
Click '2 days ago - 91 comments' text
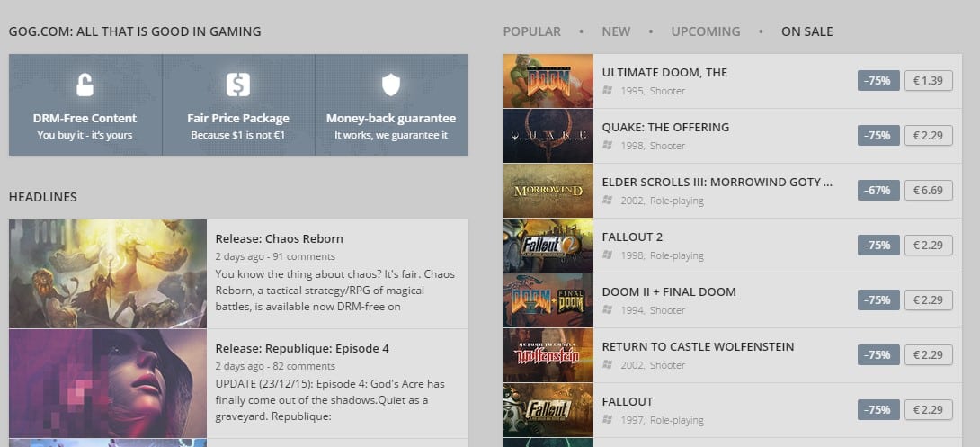[x=275, y=256]
